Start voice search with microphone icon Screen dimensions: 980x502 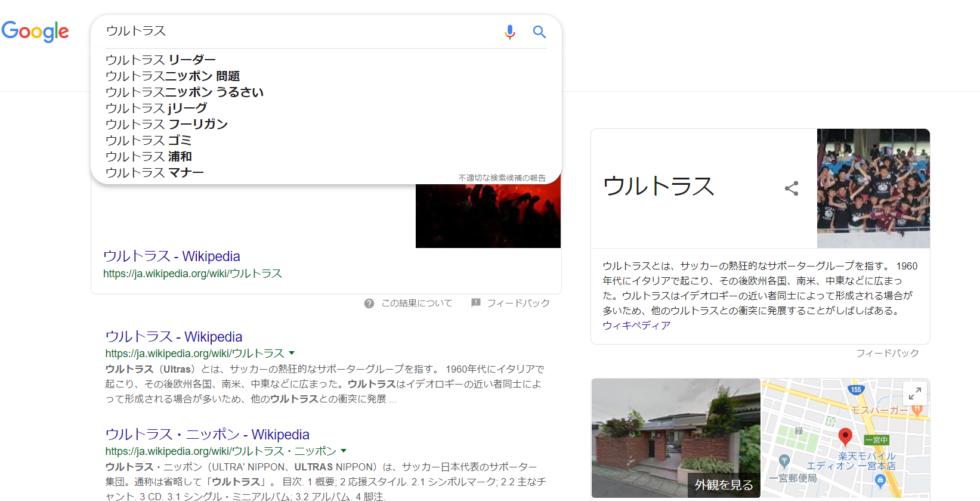coord(509,32)
